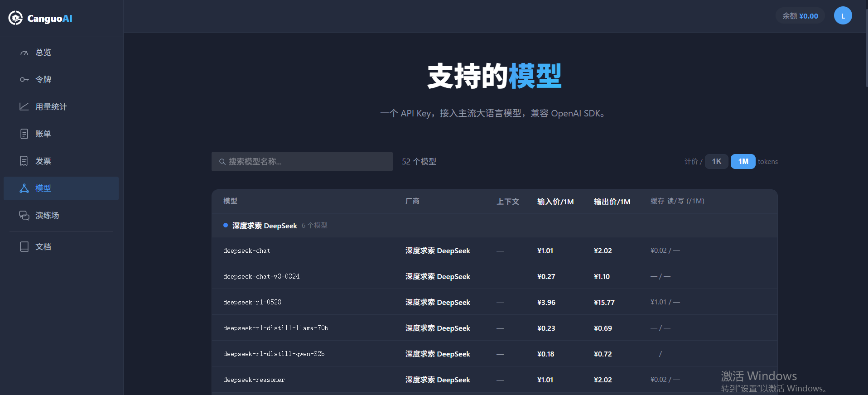Click cache price ¥1.01 / — of deepseek-r1-0528
Image resolution: width=868 pixels, height=395 pixels.
[x=665, y=302]
